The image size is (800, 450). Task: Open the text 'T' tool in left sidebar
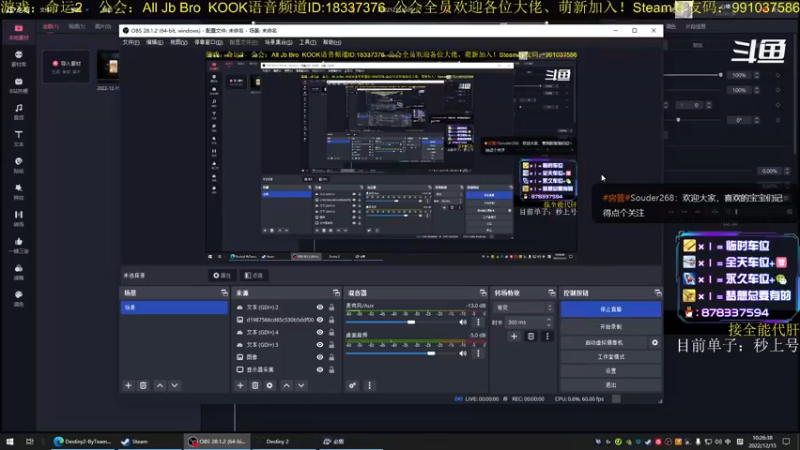pos(18,138)
